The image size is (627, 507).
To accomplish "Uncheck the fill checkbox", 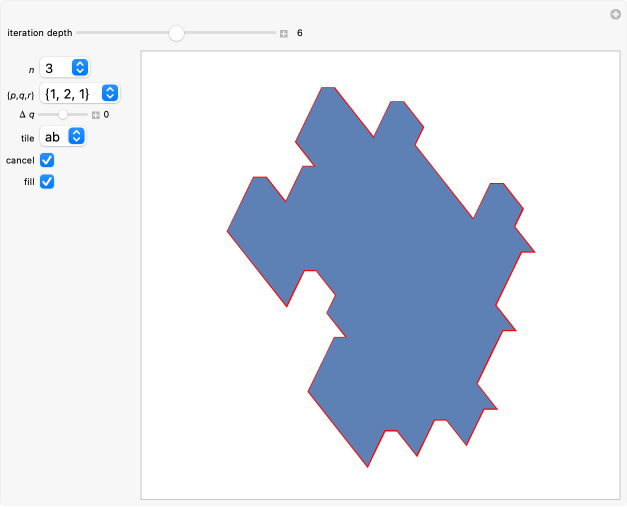I will [47, 182].
